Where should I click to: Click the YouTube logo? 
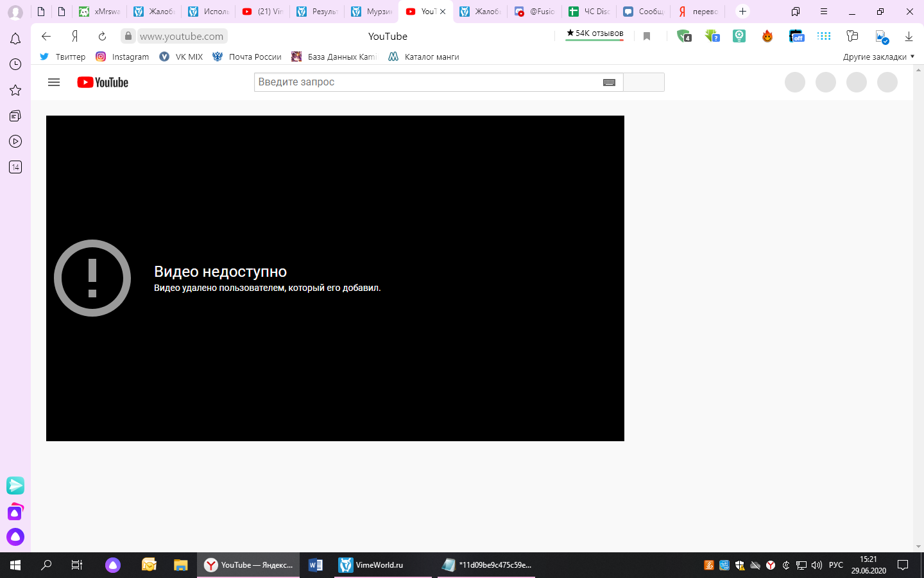(103, 82)
